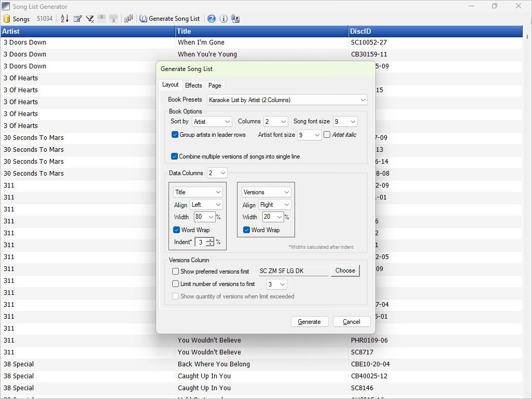The width and height of the screenshot is (532, 399).
Task: Click the DiscID column header
Action: pos(436,31)
